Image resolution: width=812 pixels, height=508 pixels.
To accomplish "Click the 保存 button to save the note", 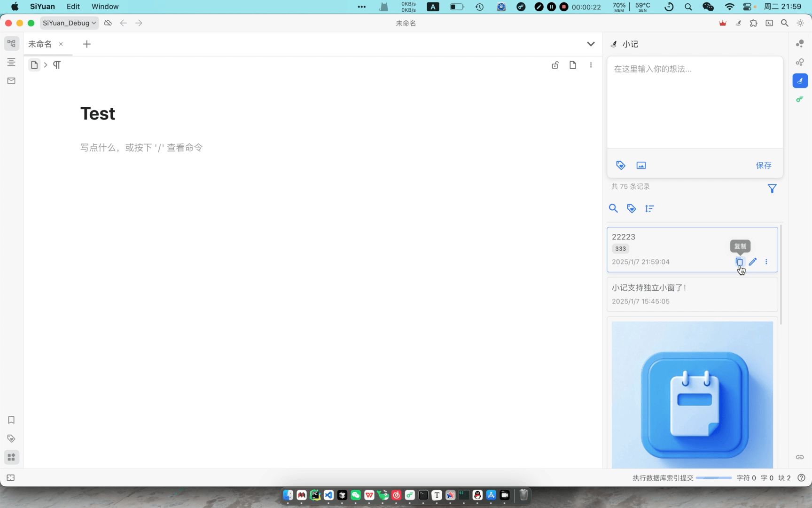I will pyautogui.click(x=763, y=166).
